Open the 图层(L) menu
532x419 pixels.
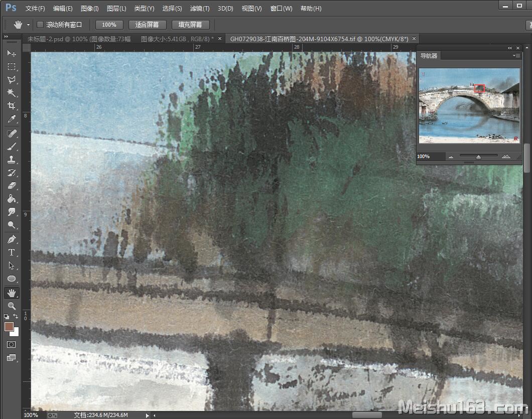pos(116,8)
